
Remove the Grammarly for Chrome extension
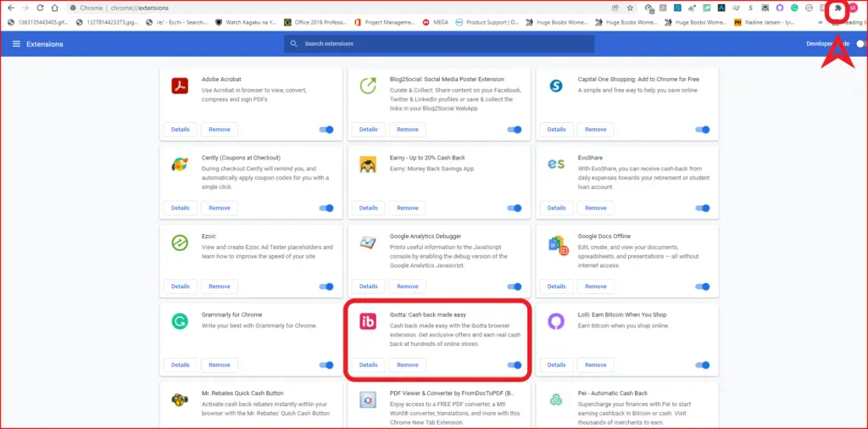(220, 365)
